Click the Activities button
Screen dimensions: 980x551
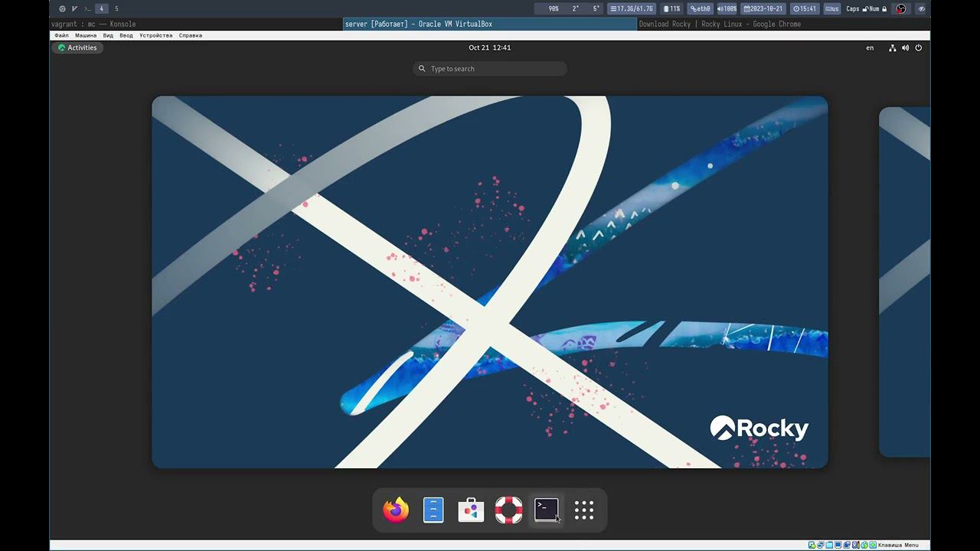pos(77,47)
